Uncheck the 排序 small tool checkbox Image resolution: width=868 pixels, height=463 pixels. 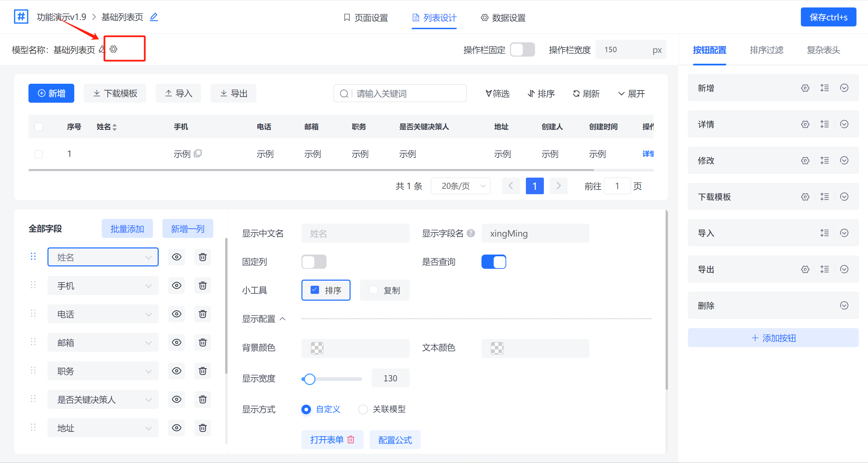click(x=315, y=290)
